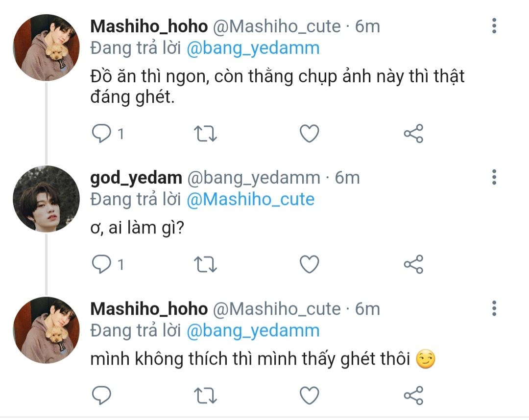
Task: Open more options on the last tweet
Action: 494,308
